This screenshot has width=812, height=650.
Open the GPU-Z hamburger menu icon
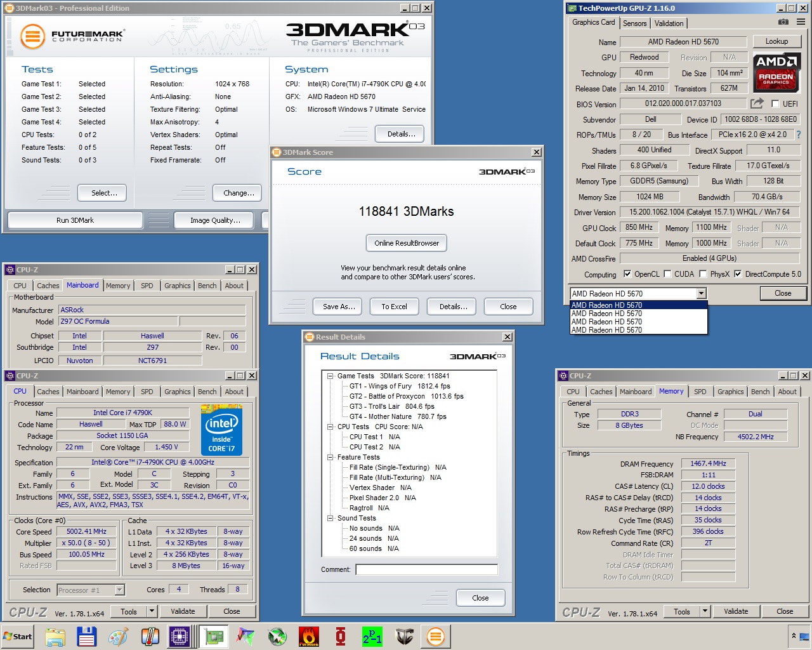click(x=801, y=22)
